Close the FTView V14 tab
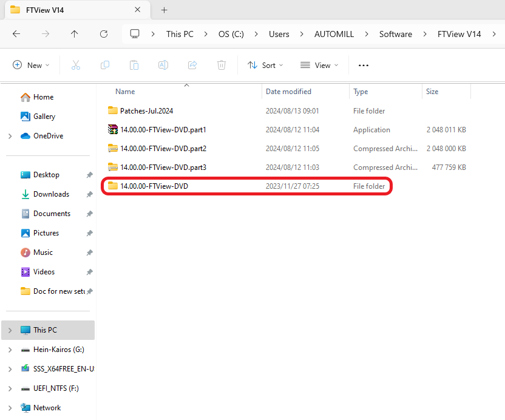Image resolution: width=505 pixels, height=420 pixels. tap(138, 10)
